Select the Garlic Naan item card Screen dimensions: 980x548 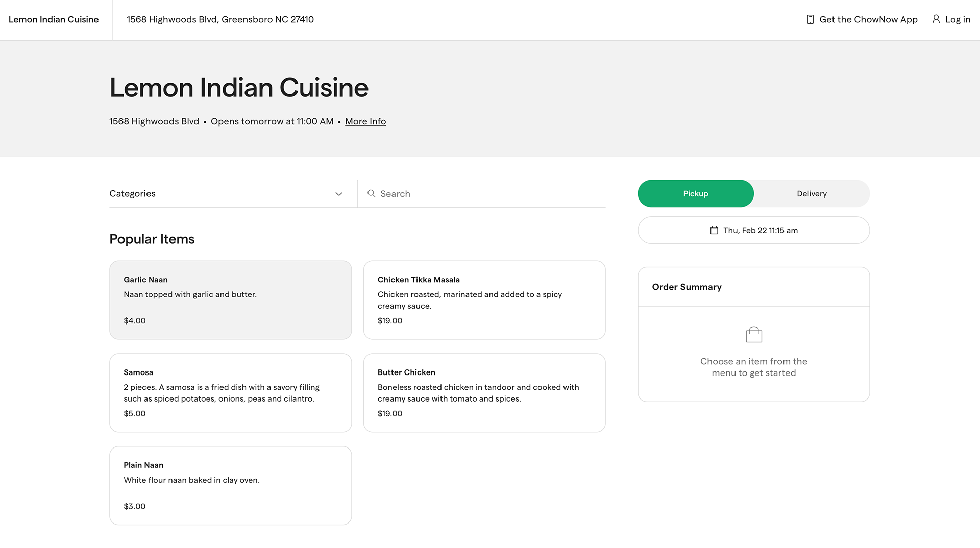(231, 300)
